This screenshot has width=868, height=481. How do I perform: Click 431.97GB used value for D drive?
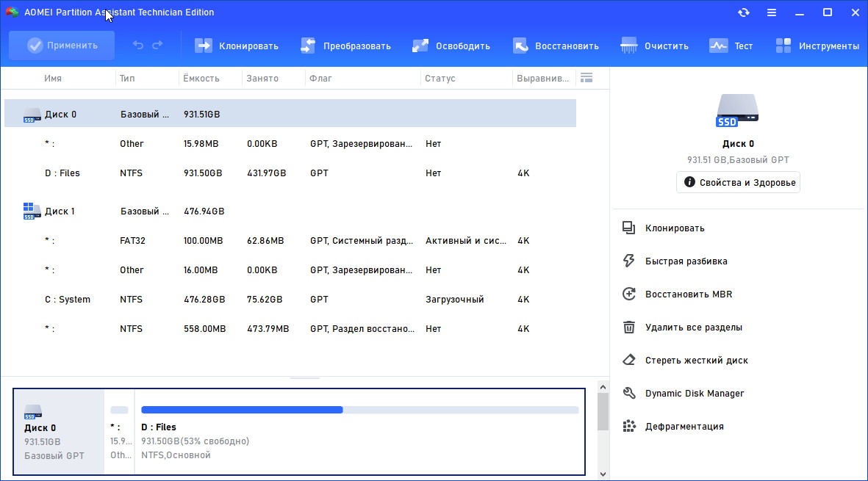[266, 173]
